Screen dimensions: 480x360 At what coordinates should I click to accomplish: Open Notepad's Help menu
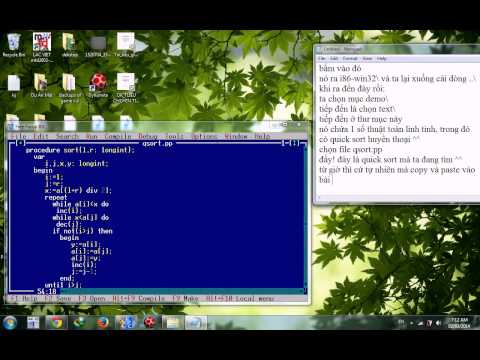[x=381, y=58]
